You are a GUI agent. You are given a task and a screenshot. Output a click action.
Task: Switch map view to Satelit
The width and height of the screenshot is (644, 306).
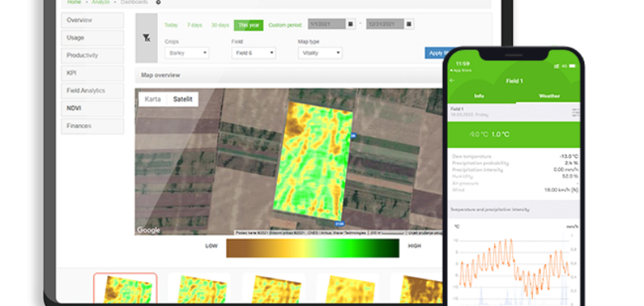(x=183, y=99)
